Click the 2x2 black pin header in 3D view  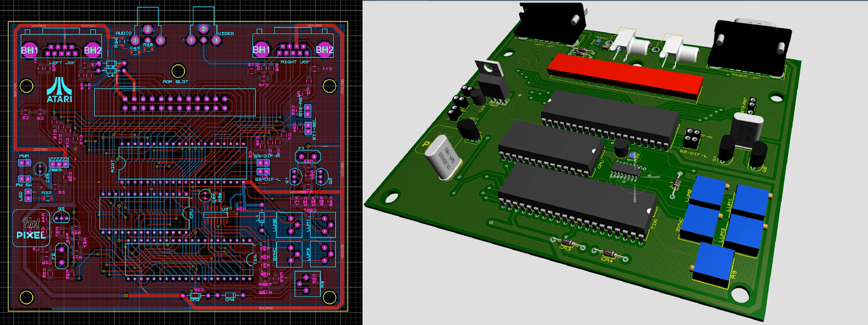tap(691, 137)
